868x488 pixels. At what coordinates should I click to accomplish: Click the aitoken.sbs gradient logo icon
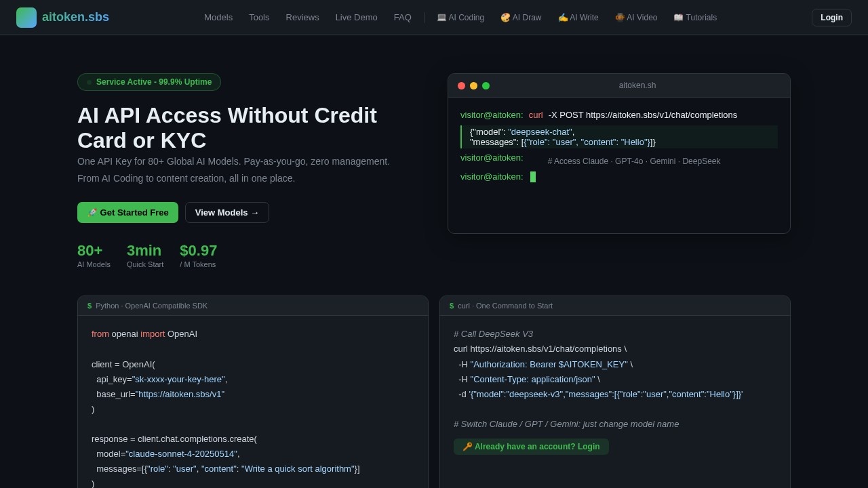point(26,18)
